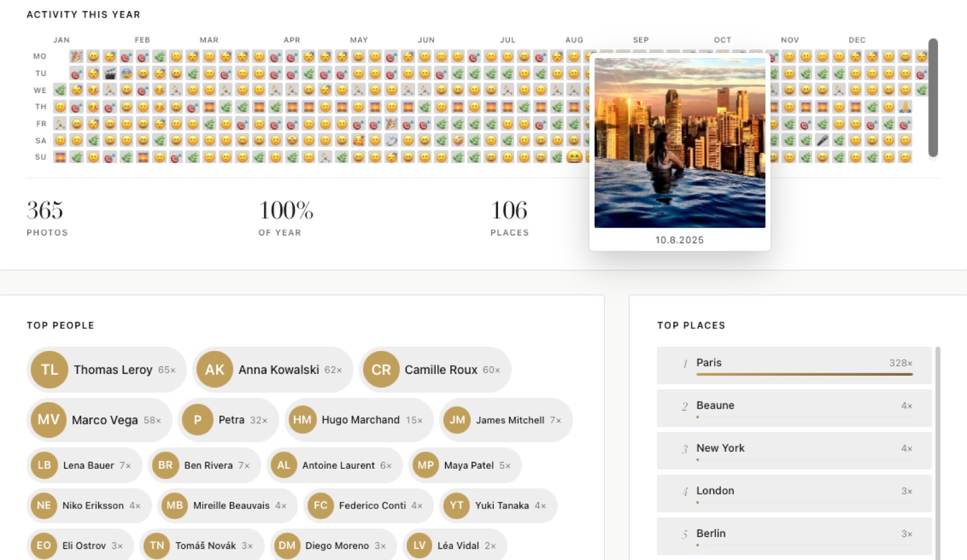Select the running figure emoji in Sunday row

pyautogui.click(x=325, y=157)
